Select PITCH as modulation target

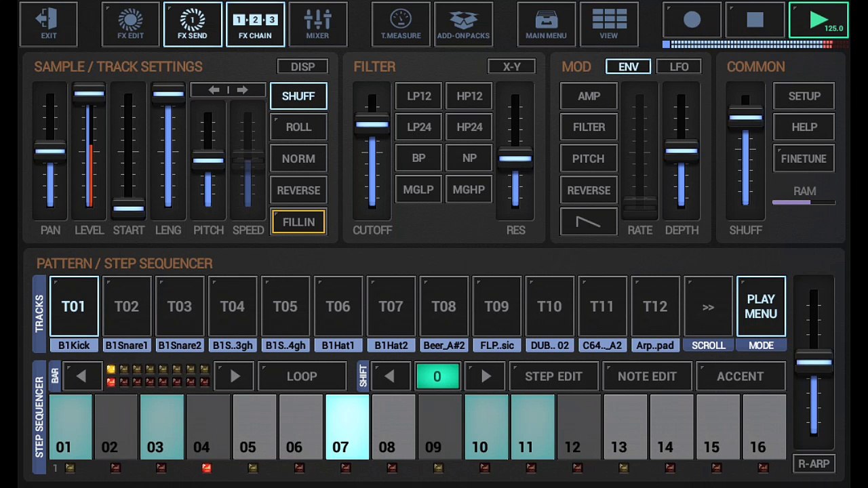tap(589, 159)
